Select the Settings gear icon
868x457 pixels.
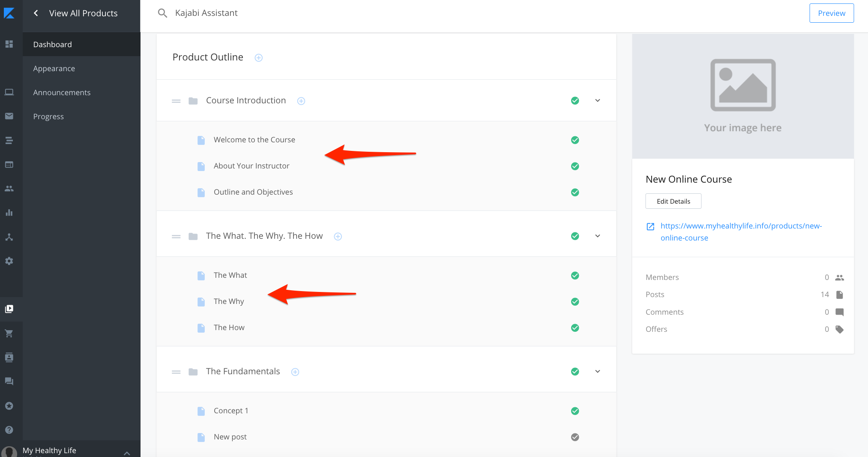point(9,261)
